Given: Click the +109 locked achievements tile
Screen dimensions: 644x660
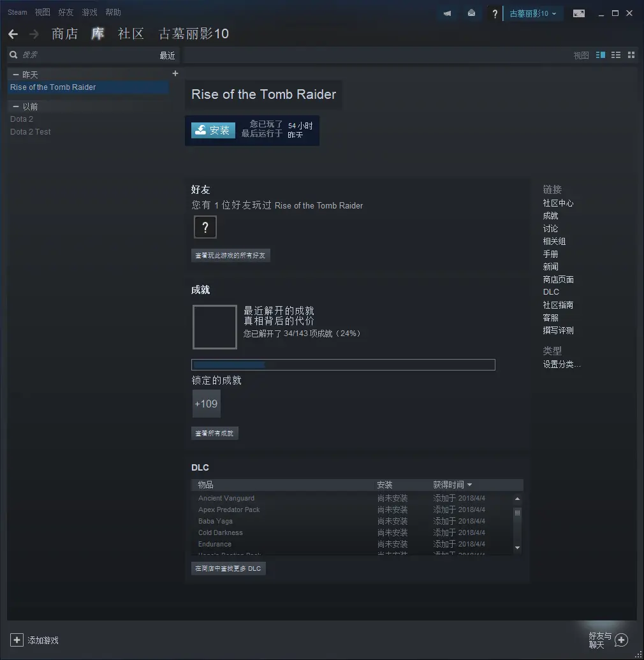Looking at the screenshot, I should pyautogui.click(x=206, y=404).
